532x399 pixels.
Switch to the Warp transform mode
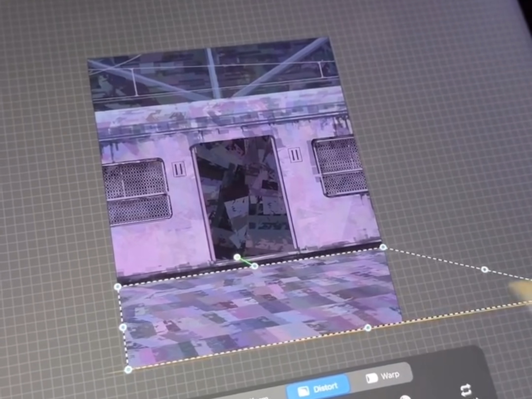tap(382, 377)
